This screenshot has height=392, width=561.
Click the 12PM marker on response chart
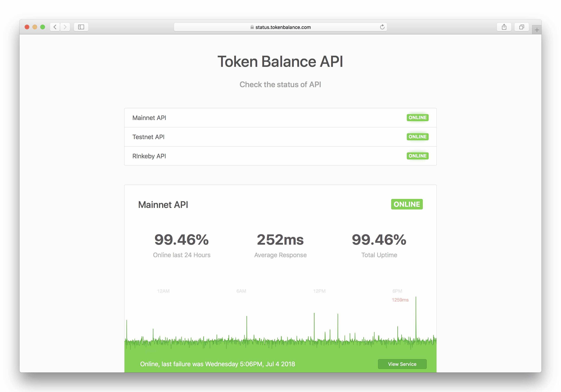tap(319, 291)
